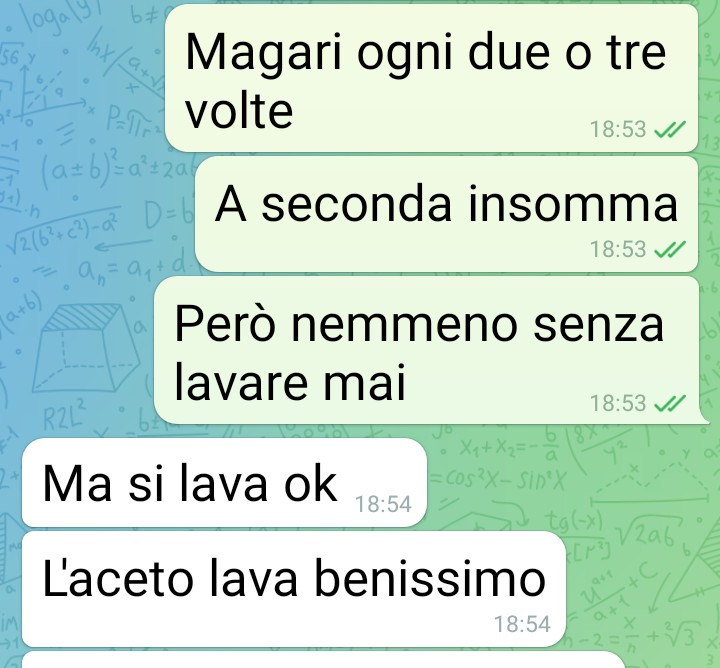Screen dimensions: 720x668
Task: Tap the 'Magari ogni due o tre volte' message
Action: tap(431, 78)
